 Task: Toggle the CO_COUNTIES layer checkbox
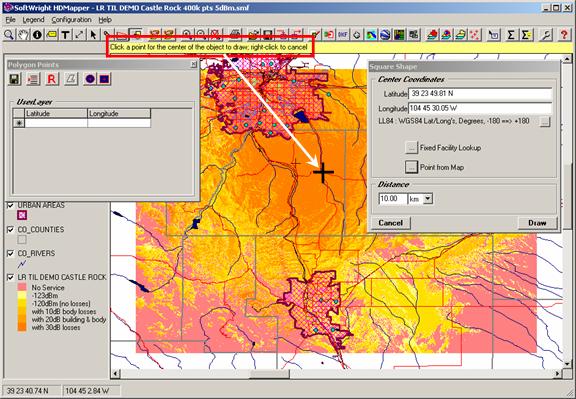(11, 230)
